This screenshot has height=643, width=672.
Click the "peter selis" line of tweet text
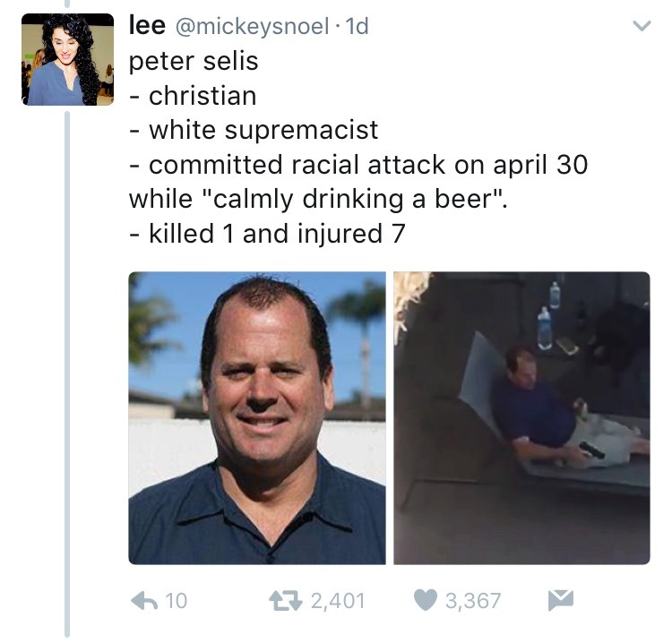193,62
